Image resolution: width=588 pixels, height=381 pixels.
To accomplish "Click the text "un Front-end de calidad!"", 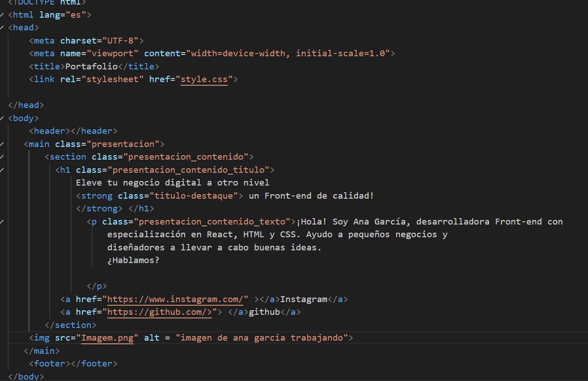I will pos(312,196).
